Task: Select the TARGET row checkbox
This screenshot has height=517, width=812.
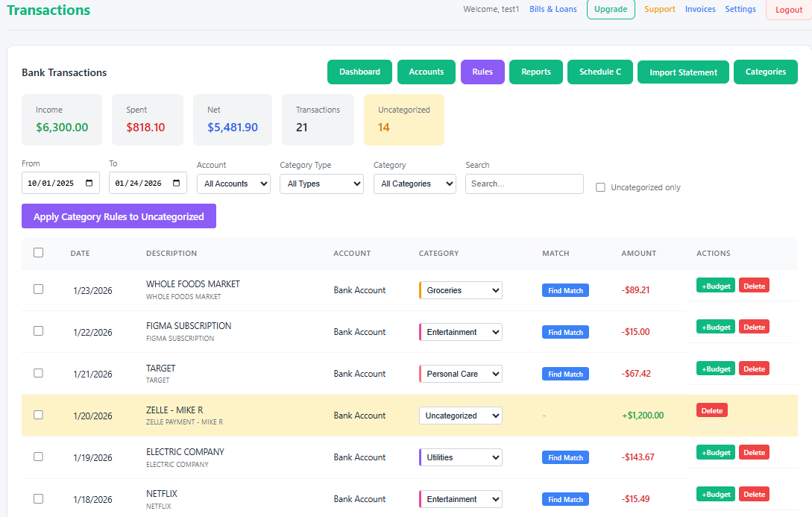Action: [x=38, y=373]
